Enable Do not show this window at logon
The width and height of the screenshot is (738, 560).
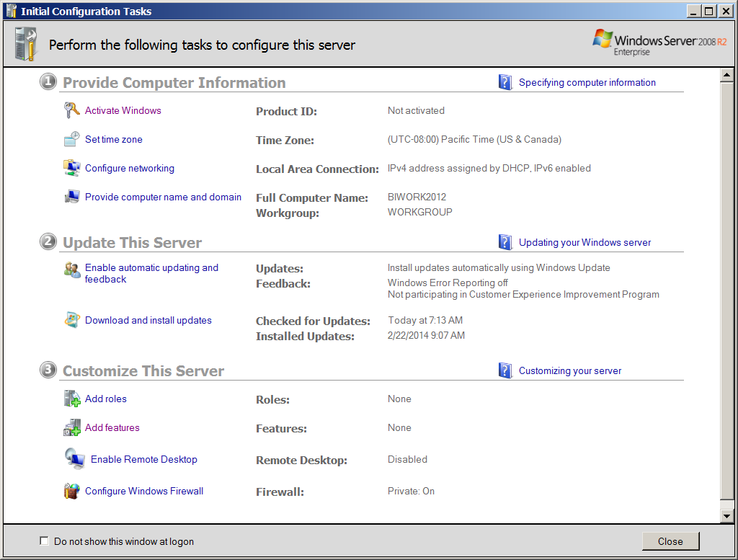pyautogui.click(x=45, y=541)
